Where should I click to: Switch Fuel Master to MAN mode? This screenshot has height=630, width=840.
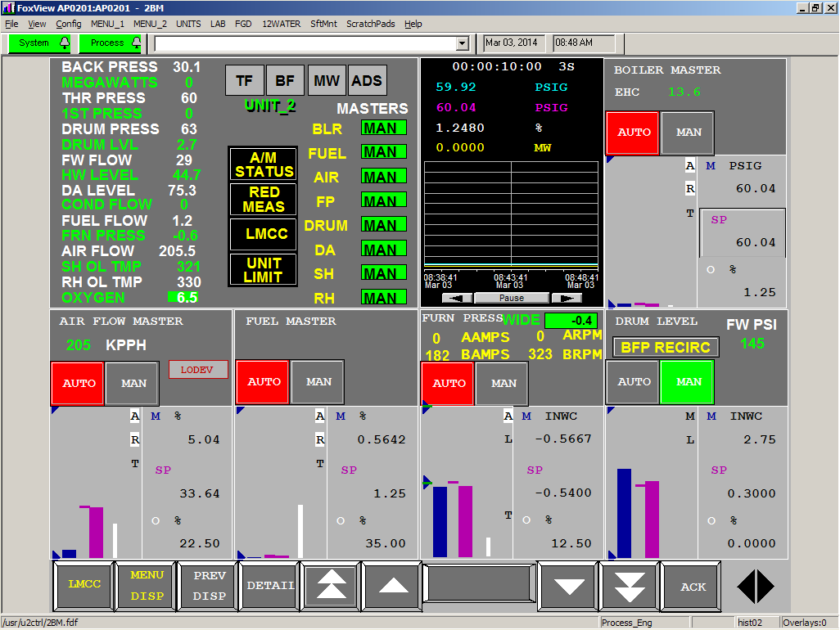[318, 382]
